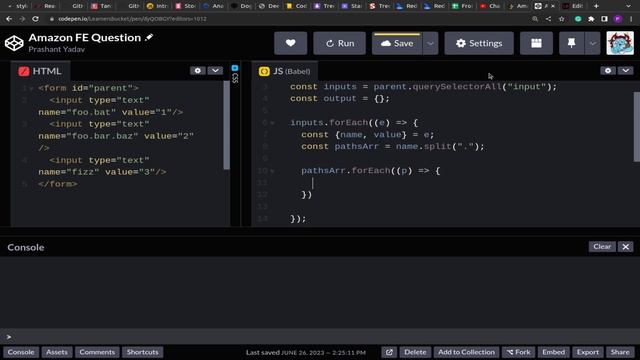The height and width of the screenshot is (360, 640).
Task: Open browser three-dot menu
Action: point(631,19)
